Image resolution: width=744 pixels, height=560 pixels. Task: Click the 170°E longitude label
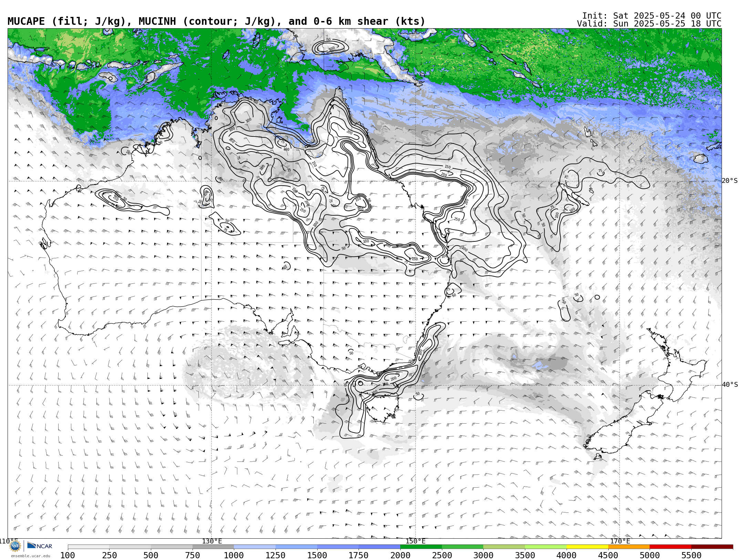[x=620, y=541]
